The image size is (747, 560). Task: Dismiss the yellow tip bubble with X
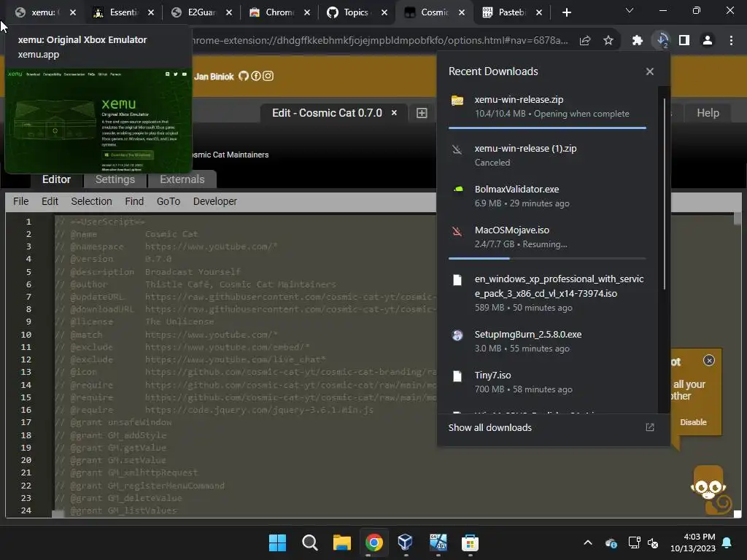(709, 360)
